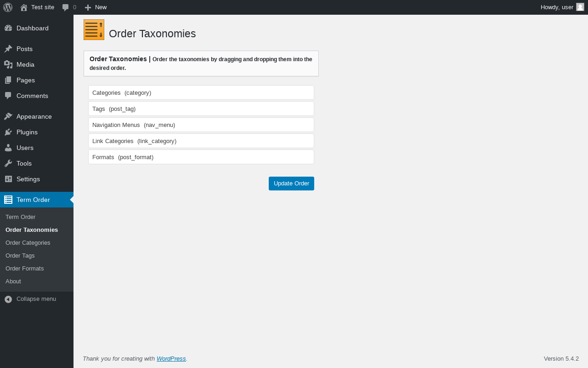Click the plus icon next to New

point(88,7)
